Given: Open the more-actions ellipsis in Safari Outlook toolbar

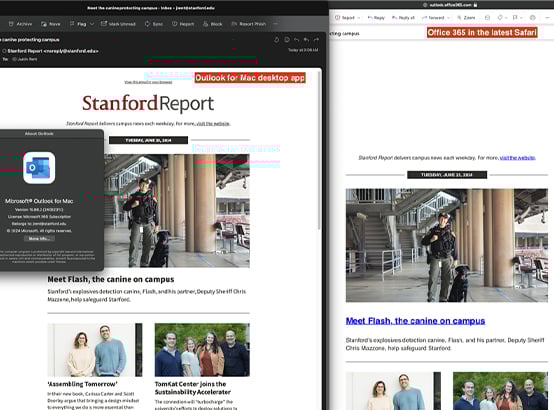Looking at the screenshot, I should [548, 18].
